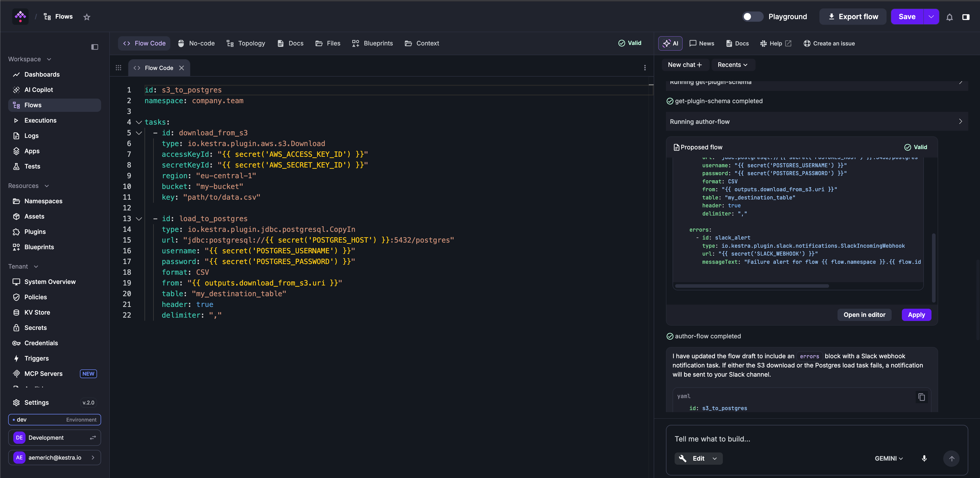Screen dimensions: 980x478
Task: Copy the yaml code block
Action: (922, 397)
